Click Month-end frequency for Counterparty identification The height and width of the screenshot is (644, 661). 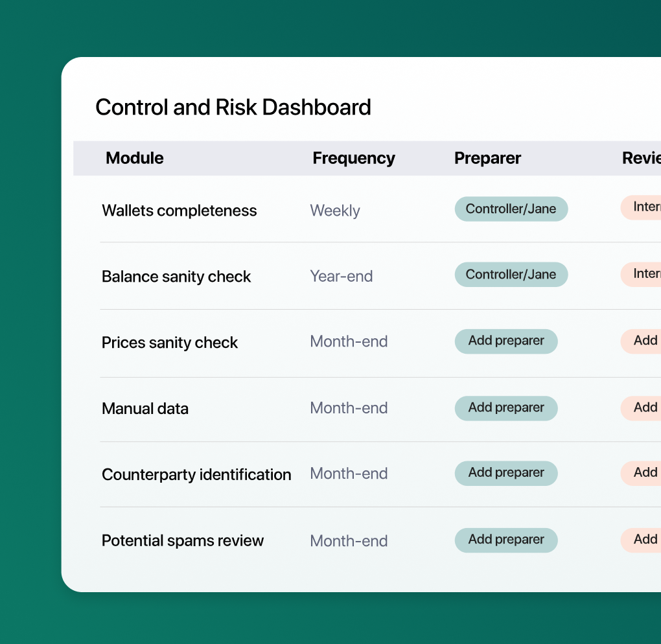point(349,474)
